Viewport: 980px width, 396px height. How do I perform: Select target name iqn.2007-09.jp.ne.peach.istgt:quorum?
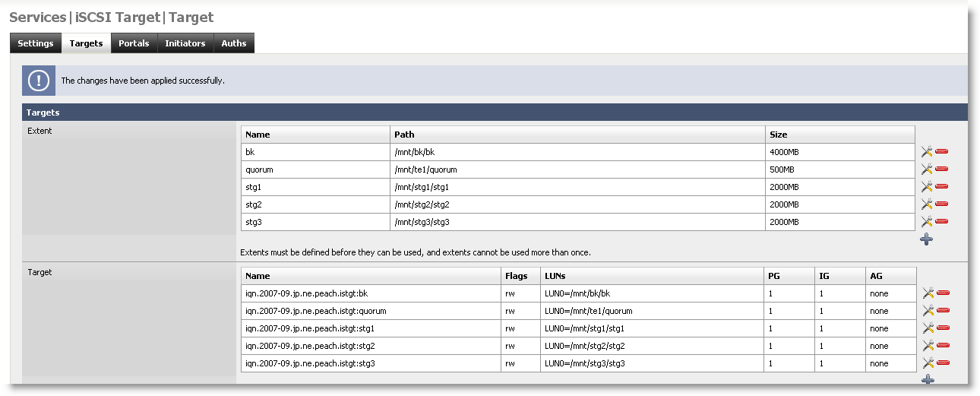(x=317, y=311)
